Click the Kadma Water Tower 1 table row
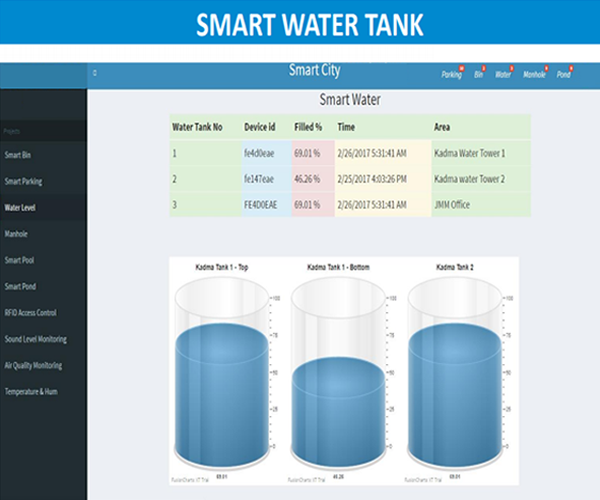Viewport: 600px width, 500px height. (350, 154)
